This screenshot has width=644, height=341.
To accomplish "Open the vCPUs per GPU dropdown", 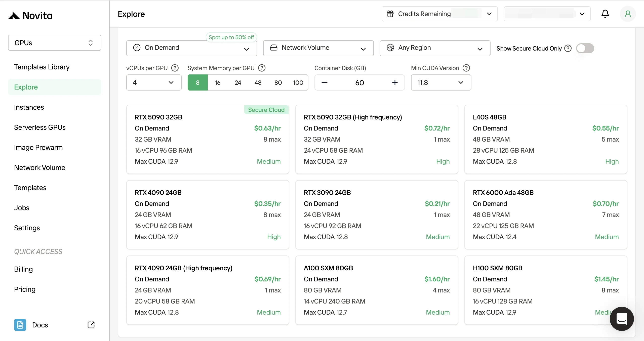I will tap(154, 82).
